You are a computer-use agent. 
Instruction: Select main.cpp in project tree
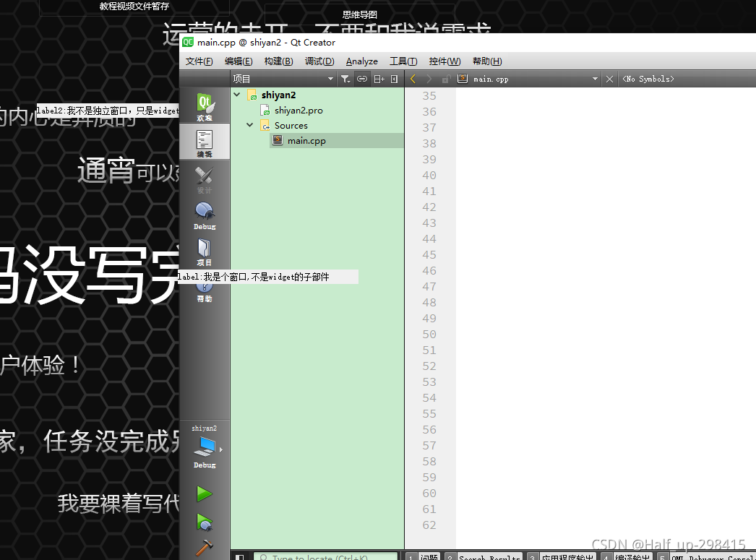click(x=306, y=141)
